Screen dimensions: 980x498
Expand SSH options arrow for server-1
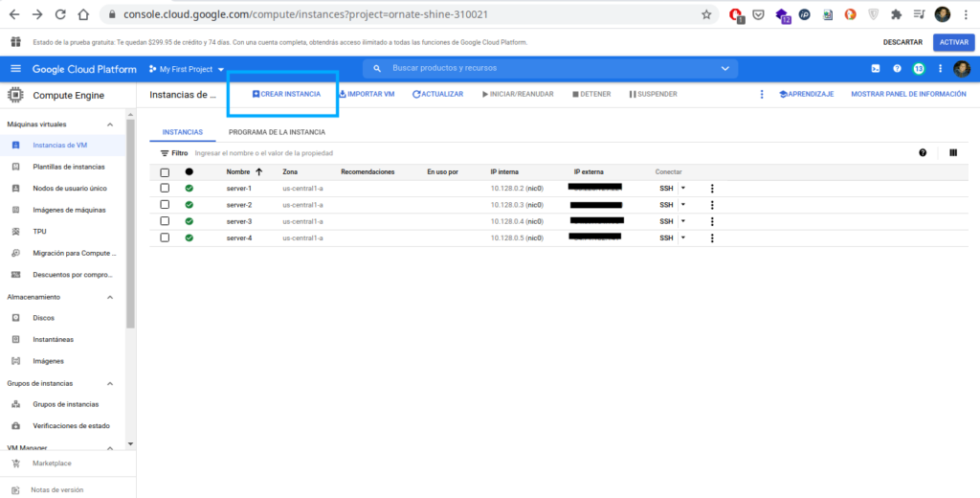(683, 188)
